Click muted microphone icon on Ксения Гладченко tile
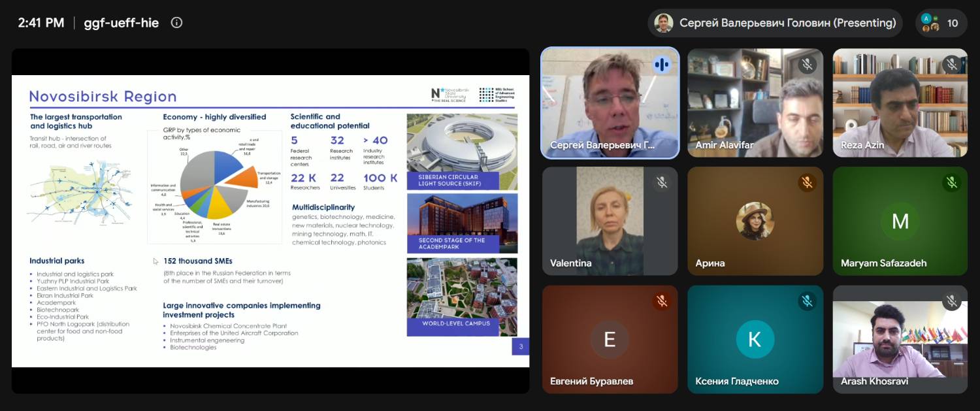Screen dimensions: 980x411 807,301
